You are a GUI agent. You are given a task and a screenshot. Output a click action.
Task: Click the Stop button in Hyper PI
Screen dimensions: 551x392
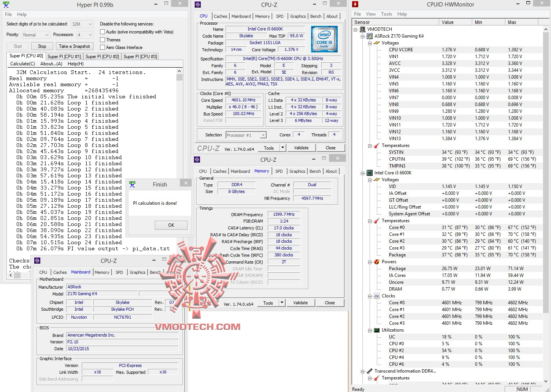(42, 46)
